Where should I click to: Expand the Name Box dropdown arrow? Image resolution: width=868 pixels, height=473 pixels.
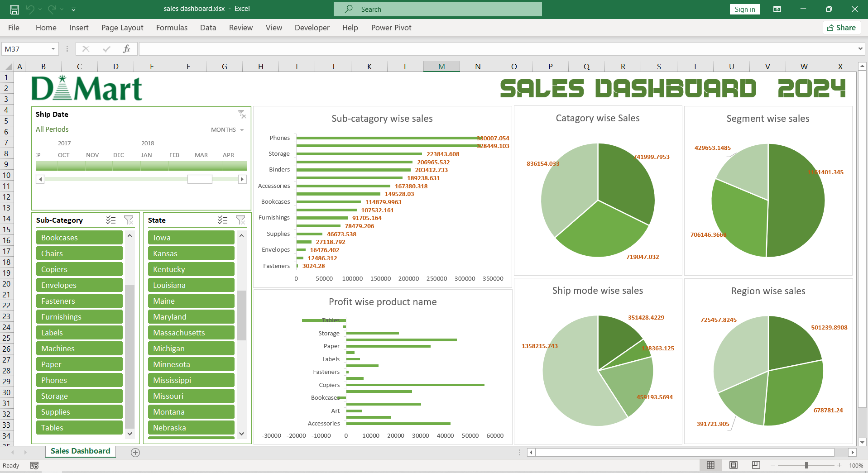tap(53, 49)
